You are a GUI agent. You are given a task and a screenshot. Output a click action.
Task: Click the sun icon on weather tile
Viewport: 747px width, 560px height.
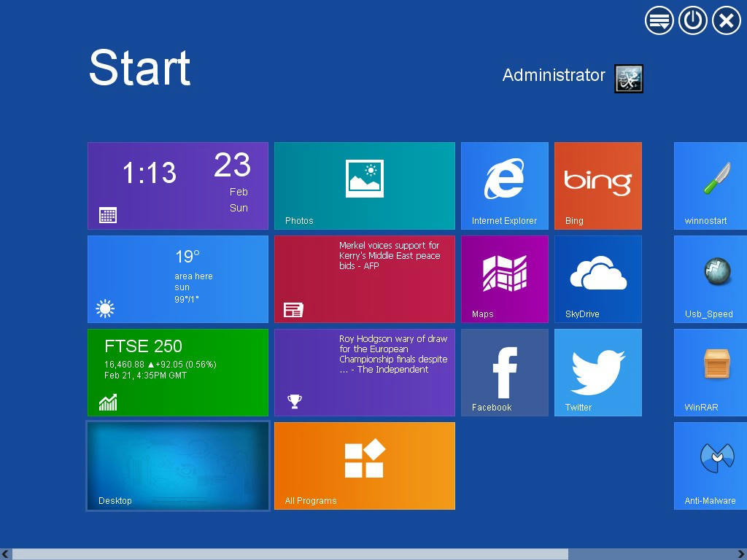pyautogui.click(x=105, y=308)
